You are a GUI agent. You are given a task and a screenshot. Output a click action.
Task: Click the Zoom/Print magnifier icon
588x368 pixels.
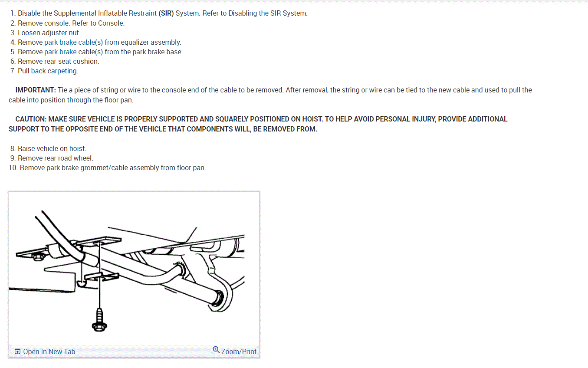(216, 350)
